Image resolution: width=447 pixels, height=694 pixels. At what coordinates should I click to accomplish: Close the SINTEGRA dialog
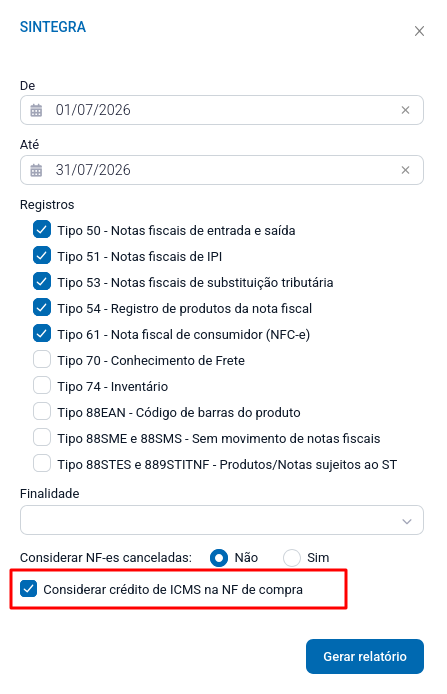(x=419, y=31)
